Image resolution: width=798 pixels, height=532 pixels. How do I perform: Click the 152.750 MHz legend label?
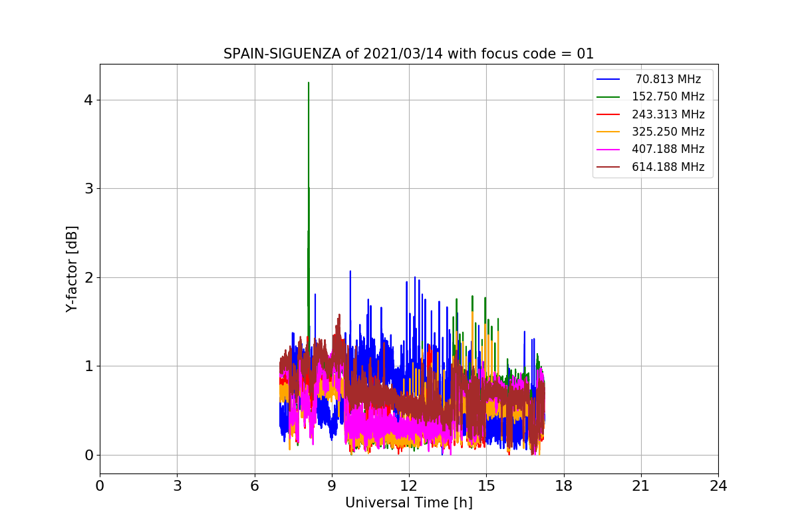pyautogui.click(x=668, y=96)
